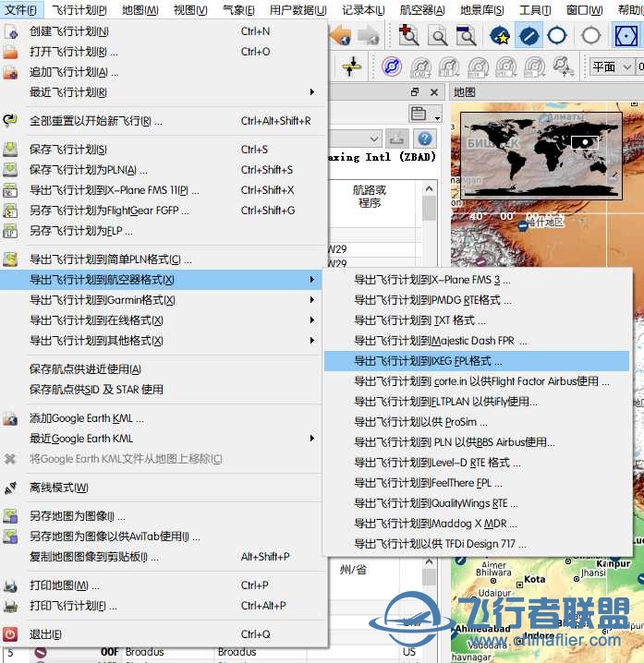644x663 pixels.
Task: Click the reset all for new flight icon
Action: pyautogui.click(x=10, y=121)
